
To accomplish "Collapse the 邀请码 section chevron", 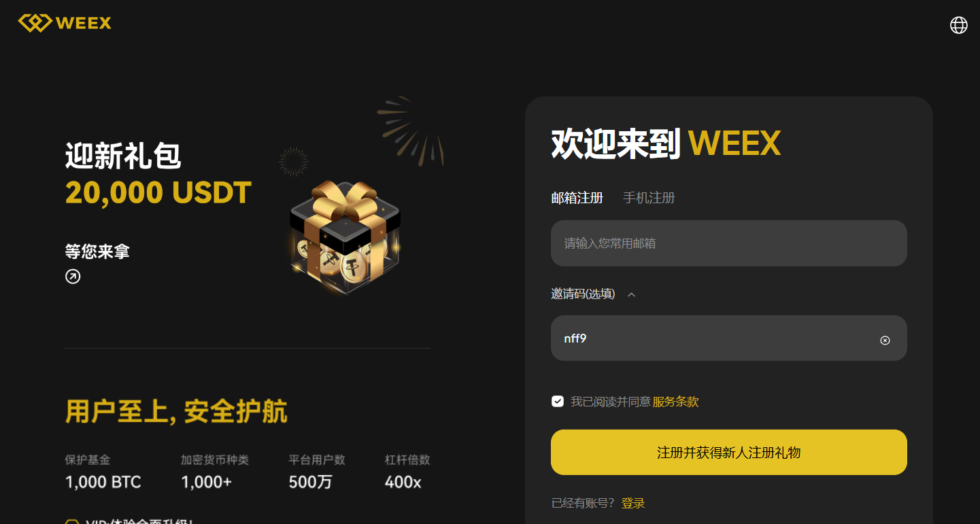I will pos(631,294).
